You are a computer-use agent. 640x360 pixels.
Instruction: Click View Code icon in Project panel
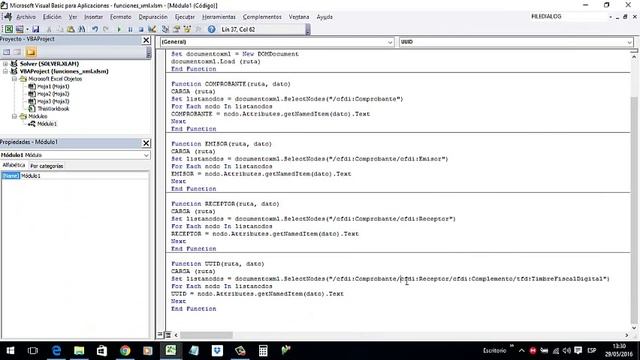[x=7, y=52]
